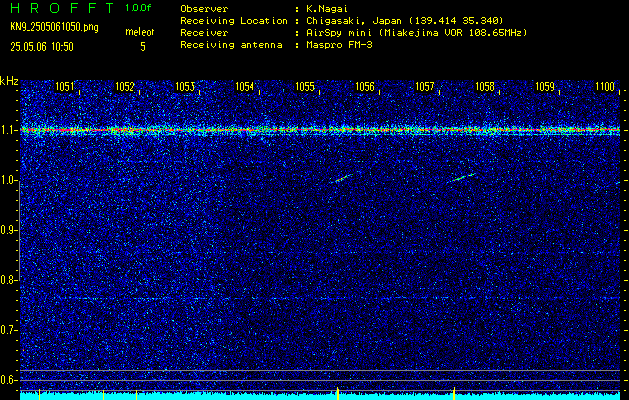629x400 pixels.
Task: Click the meteor echo streak between 1057 and 1058
Action: tap(461, 177)
